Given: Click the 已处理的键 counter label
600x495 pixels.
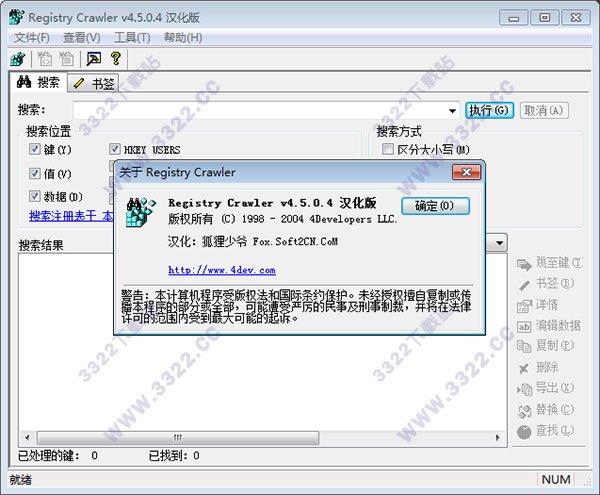Looking at the screenshot, I should coord(49,456).
